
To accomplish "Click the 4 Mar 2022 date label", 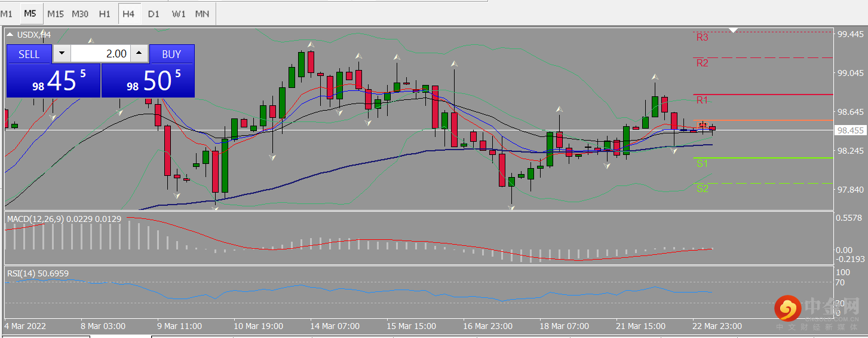I will pyautogui.click(x=25, y=326).
